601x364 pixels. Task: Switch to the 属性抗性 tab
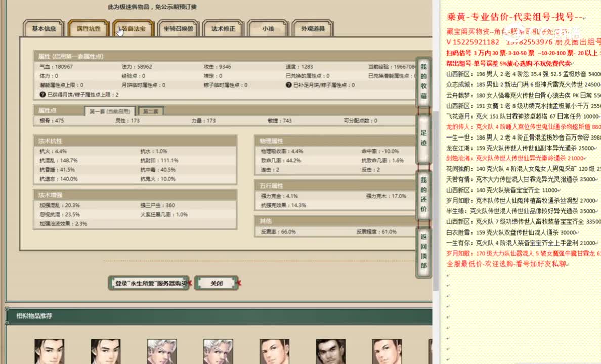[89, 29]
